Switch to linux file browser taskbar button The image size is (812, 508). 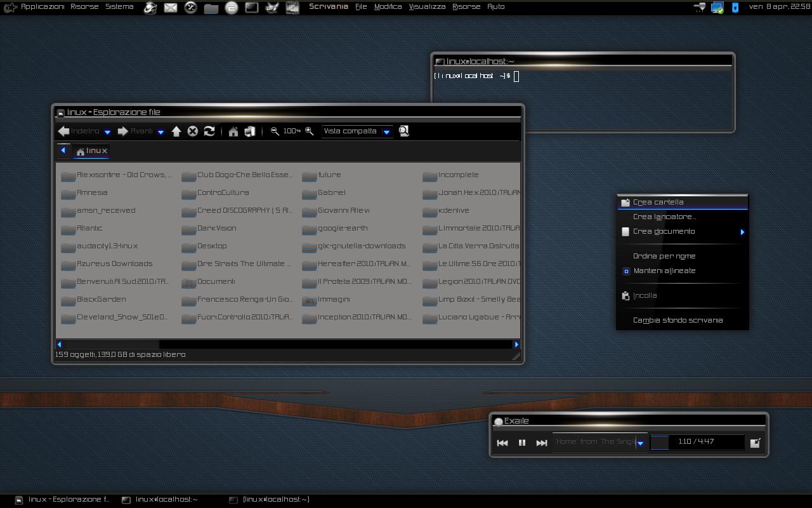(62, 500)
